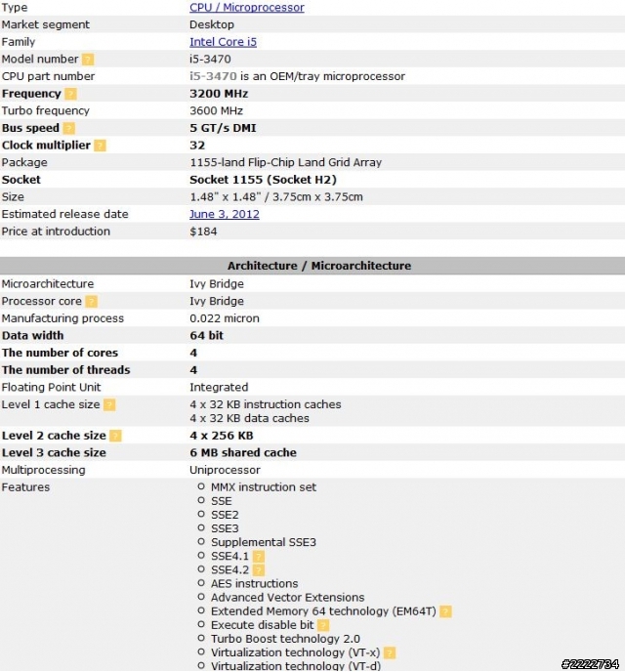Image resolution: width=625 pixels, height=672 pixels.
Task: Click the Socket 1155 (Socket H2) value
Action: pos(263,180)
